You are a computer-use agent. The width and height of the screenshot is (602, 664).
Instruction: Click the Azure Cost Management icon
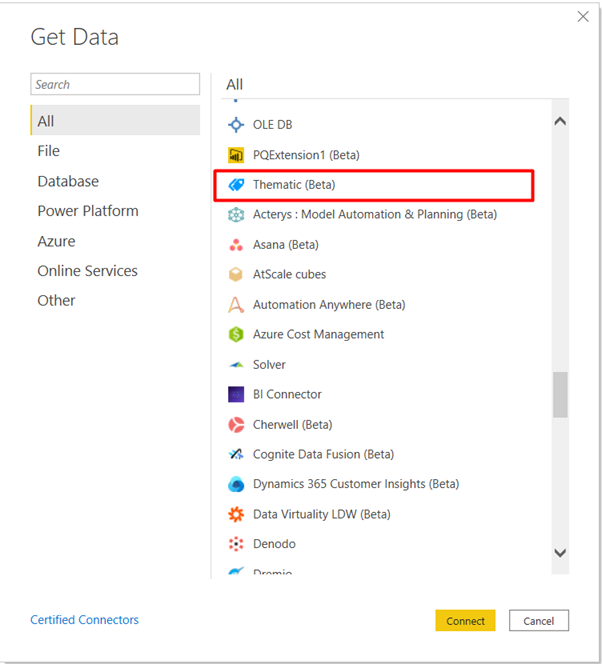[x=236, y=335]
